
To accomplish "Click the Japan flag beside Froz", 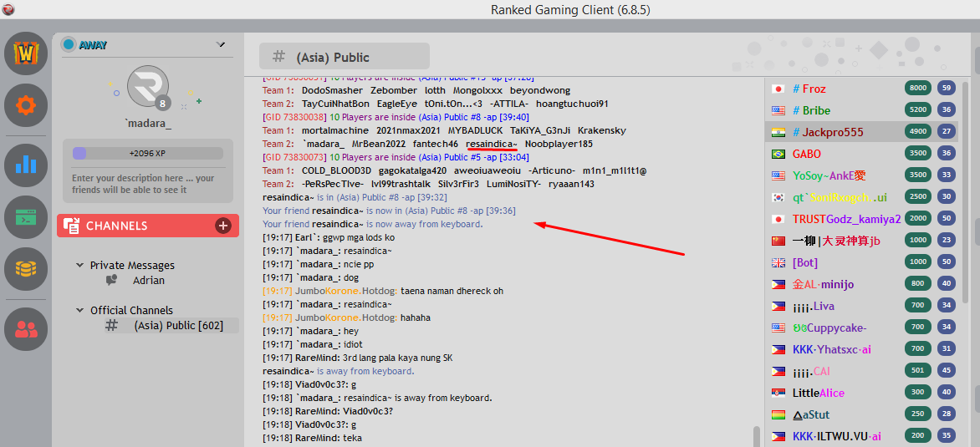I will [x=778, y=89].
